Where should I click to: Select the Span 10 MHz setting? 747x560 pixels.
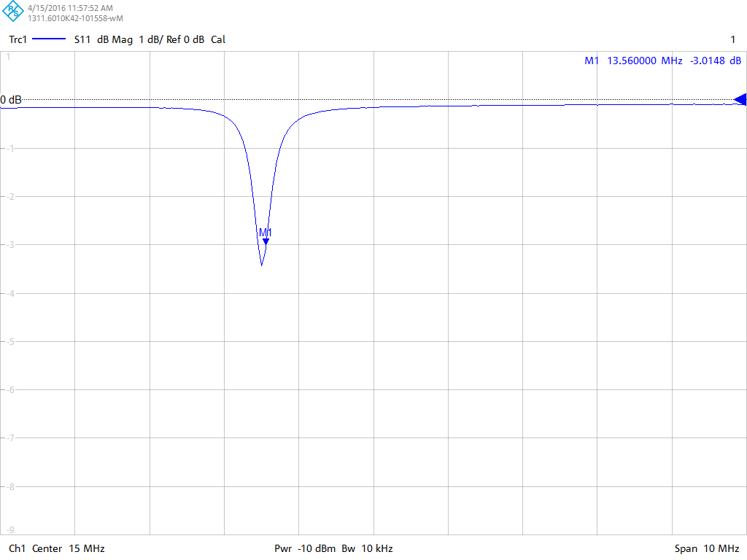[x=707, y=548]
